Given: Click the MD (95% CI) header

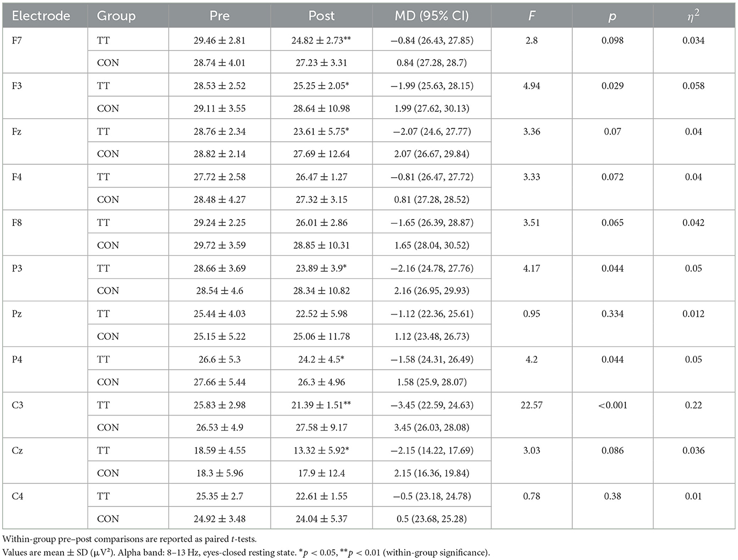Looking at the screenshot, I should (432, 16).
